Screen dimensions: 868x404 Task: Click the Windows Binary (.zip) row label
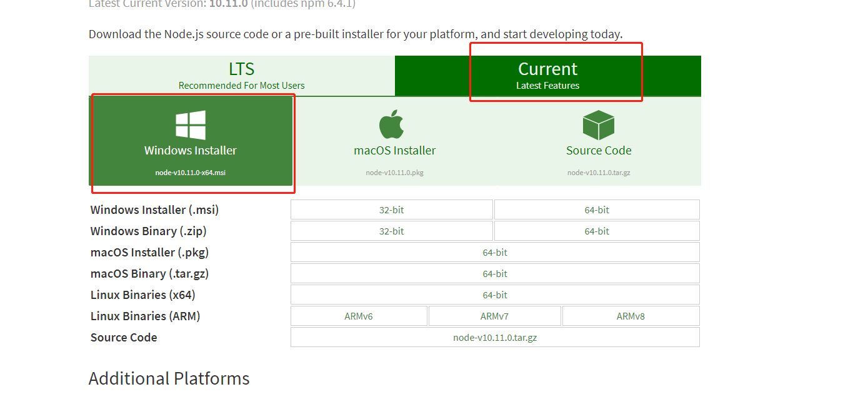coord(149,231)
